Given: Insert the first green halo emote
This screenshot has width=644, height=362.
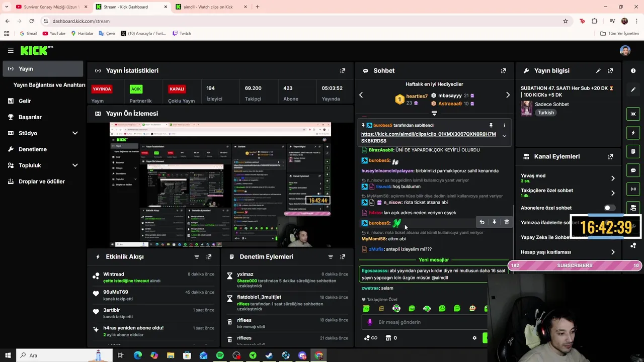Looking at the screenshot, I should click(x=366, y=309).
